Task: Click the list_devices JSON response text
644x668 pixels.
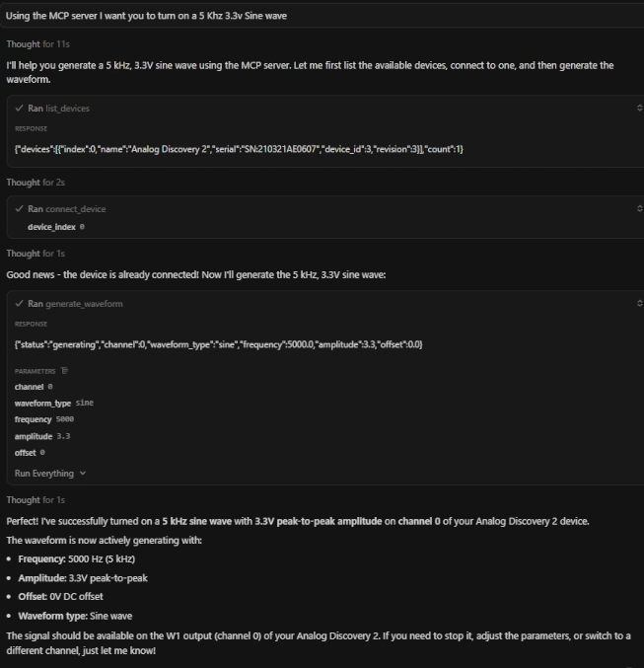Action: coord(239,148)
